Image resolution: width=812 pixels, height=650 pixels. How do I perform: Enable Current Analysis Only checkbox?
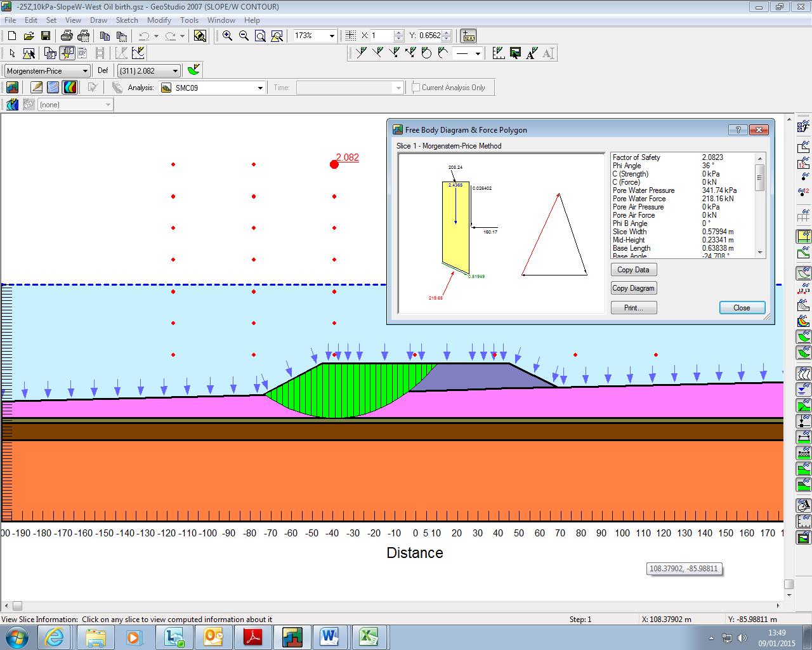[x=416, y=88]
